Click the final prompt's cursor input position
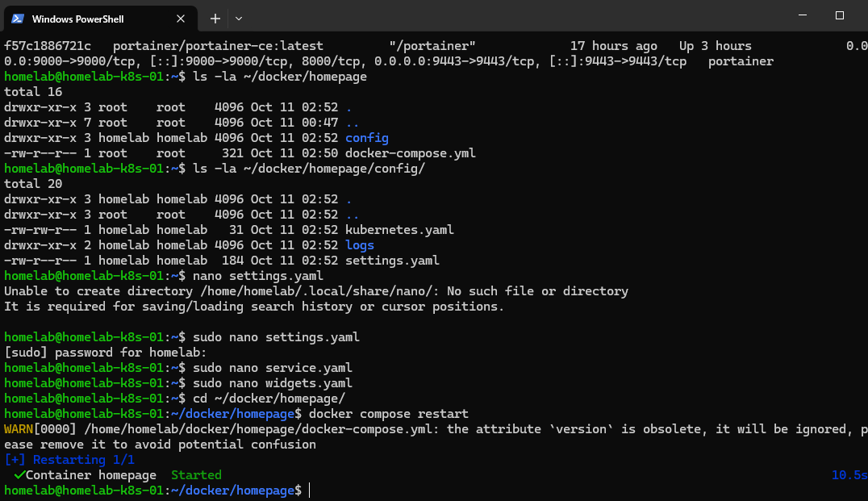Image resolution: width=868 pixels, height=501 pixels. [310, 491]
